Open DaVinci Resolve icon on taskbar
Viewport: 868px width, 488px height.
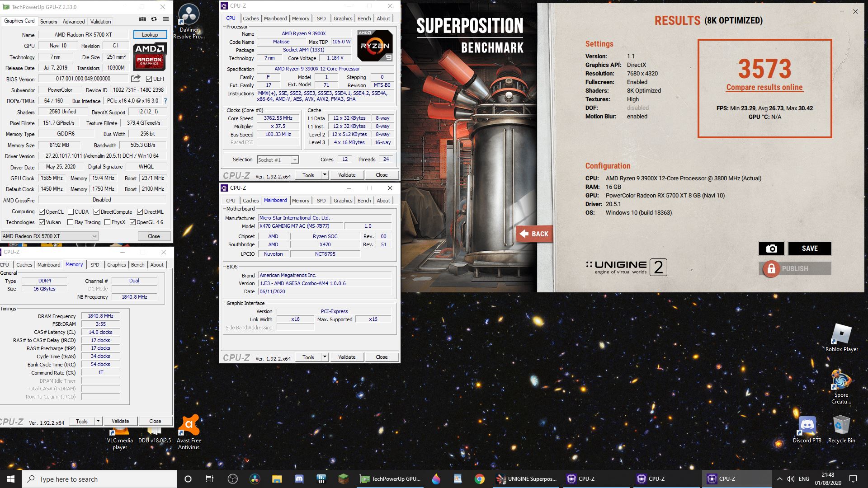(255, 479)
